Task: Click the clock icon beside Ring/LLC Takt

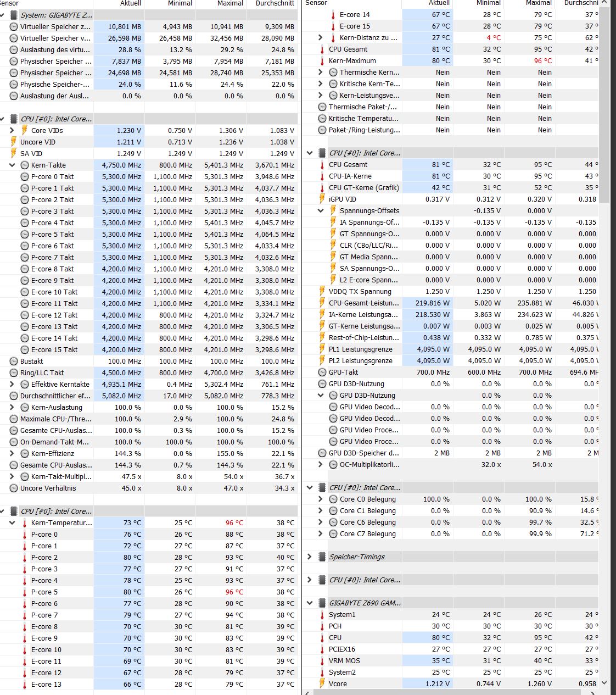Action: (13, 372)
